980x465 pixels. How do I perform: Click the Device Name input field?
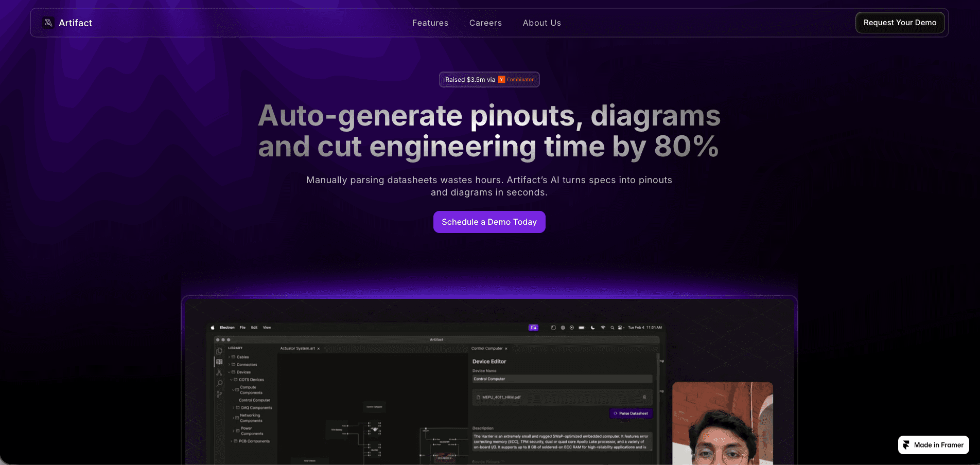(562, 379)
